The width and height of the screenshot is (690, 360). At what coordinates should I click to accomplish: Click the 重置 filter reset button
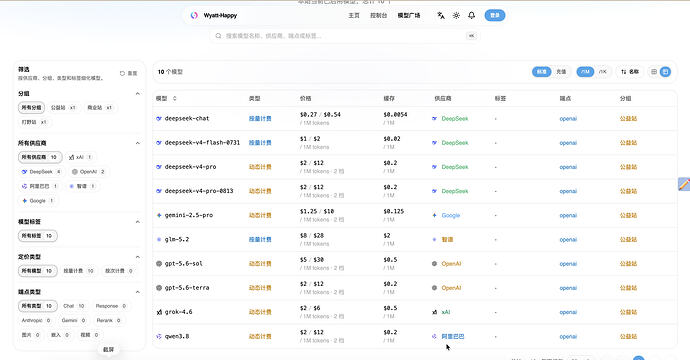point(128,73)
